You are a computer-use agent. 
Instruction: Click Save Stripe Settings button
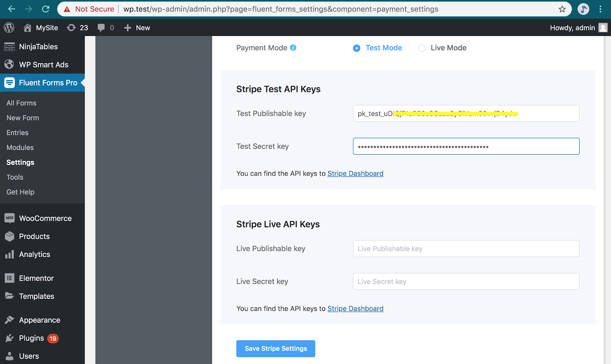(x=276, y=349)
